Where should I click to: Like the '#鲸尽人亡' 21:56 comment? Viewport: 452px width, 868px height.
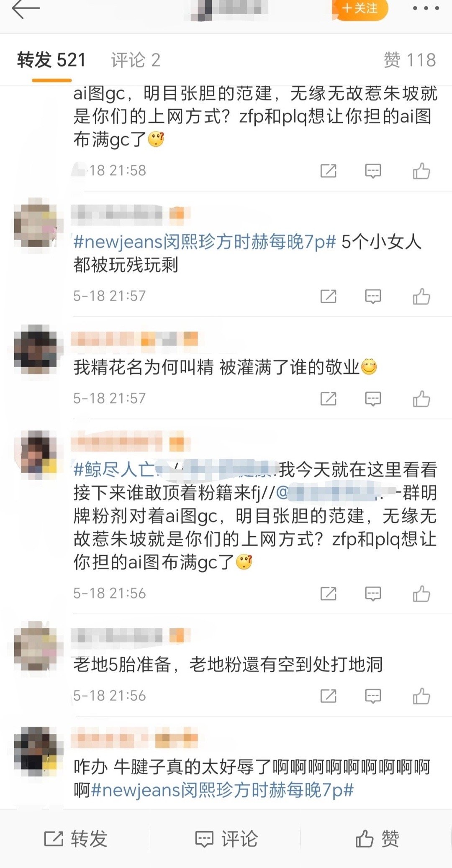pos(421,593)
